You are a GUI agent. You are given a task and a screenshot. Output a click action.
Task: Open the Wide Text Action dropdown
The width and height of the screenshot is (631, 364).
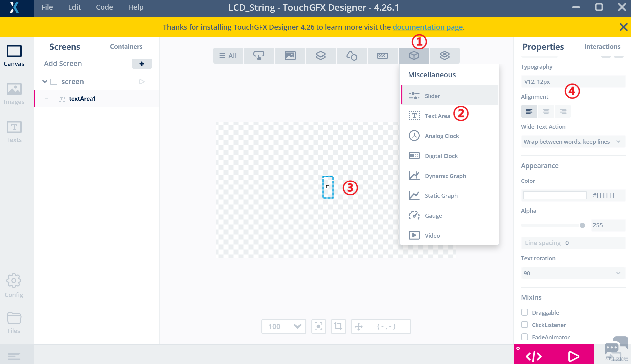573,142
